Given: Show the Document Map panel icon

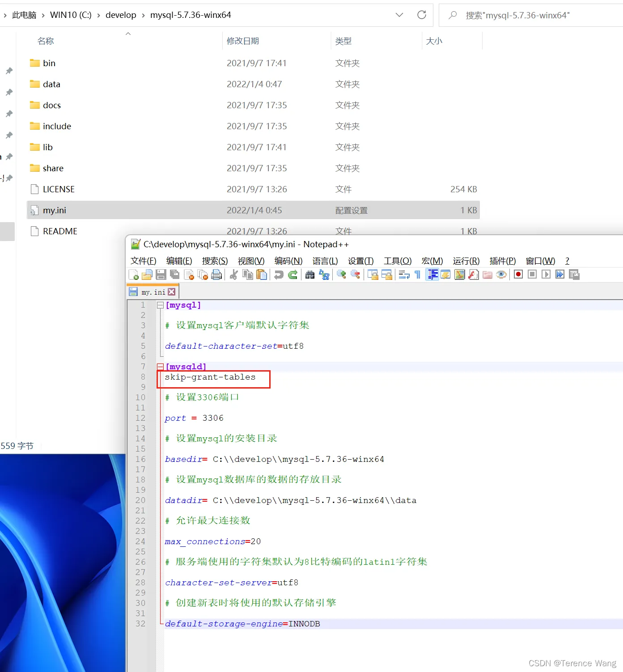Looking at the screenshot, I should pyautogui.click(x=460, y=275).
